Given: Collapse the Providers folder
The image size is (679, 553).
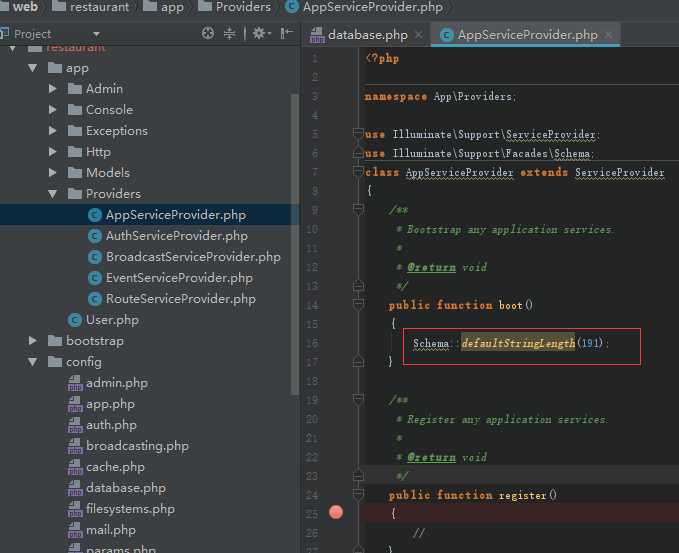Looking at the screenshot, I should 54,194.
